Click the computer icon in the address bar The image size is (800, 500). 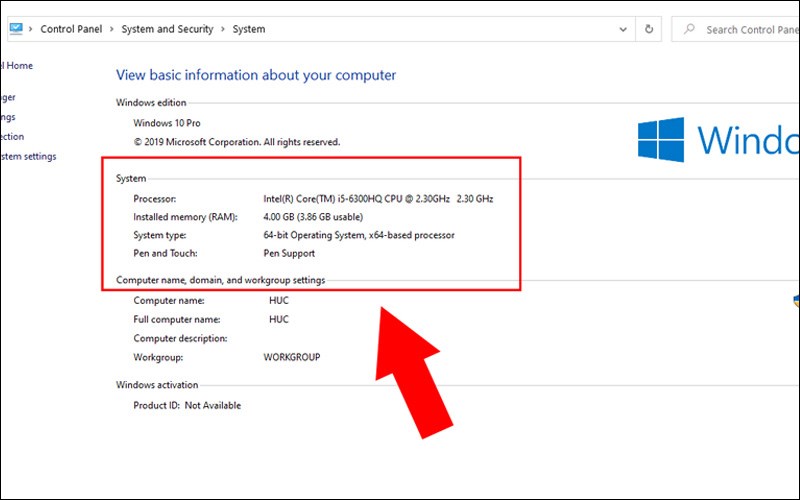(x=15, y=29)
